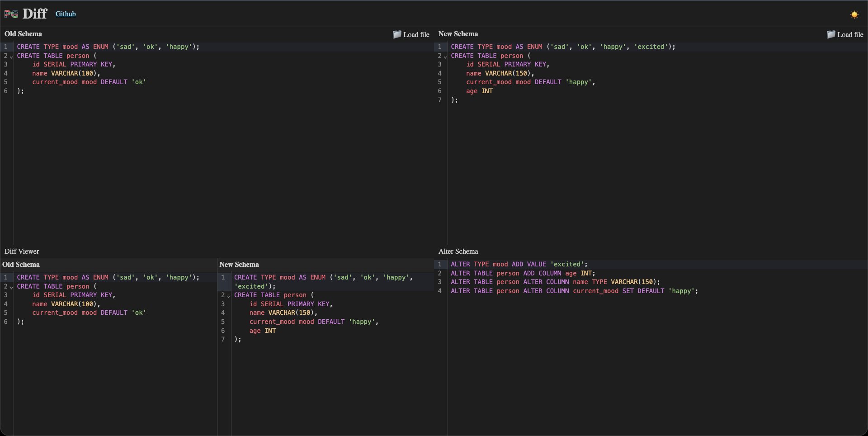Click the Diff Viewer section title
This screenshot has height=436, width=868.
click(21, 251)
